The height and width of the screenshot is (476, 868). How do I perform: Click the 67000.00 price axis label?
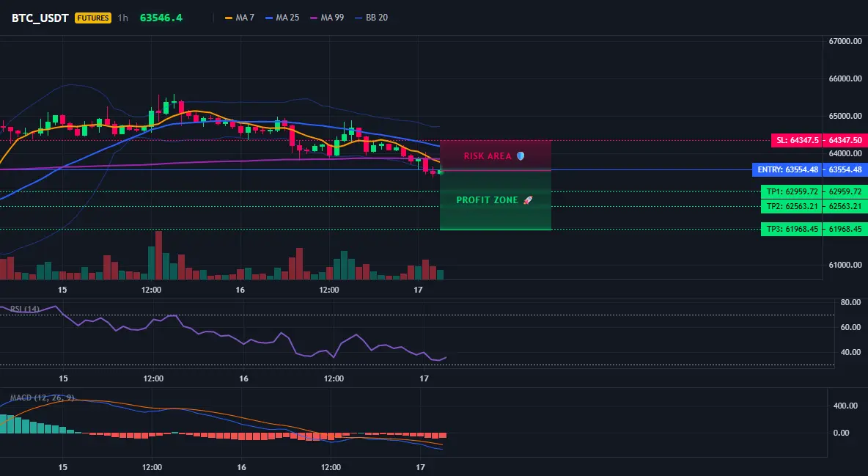(x=845, y=41)
